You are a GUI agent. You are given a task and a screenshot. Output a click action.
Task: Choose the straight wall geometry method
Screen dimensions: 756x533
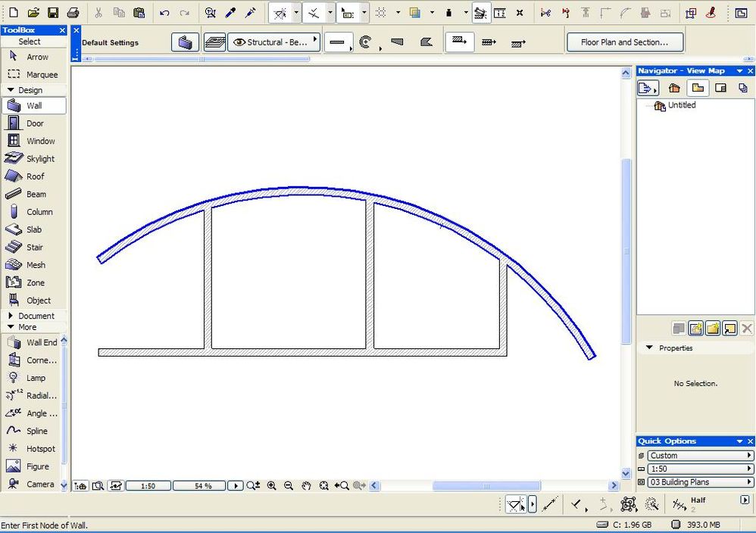(338, 42)
